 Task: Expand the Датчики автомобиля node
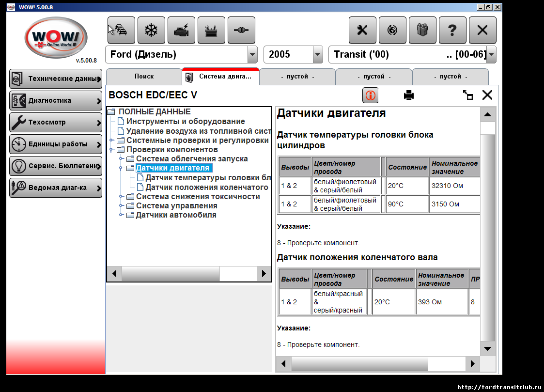click(x=121, y=215)
